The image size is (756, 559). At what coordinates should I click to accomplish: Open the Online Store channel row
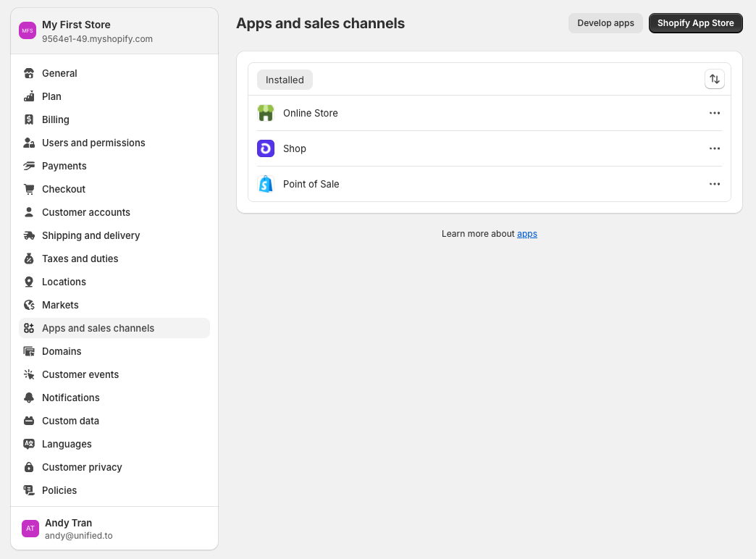(x=490, y=113)
